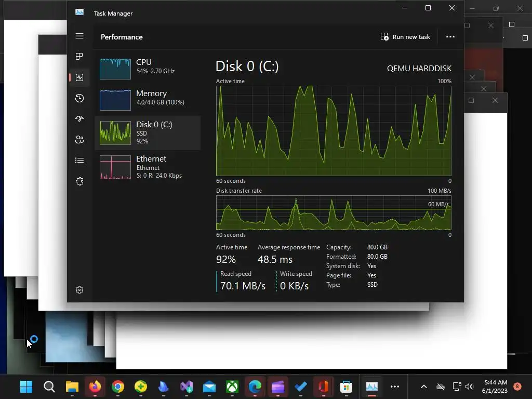This screenshot has width=532, height=399.
Task: Expand hidden system tray icons chevron
Action: (424, 387)
